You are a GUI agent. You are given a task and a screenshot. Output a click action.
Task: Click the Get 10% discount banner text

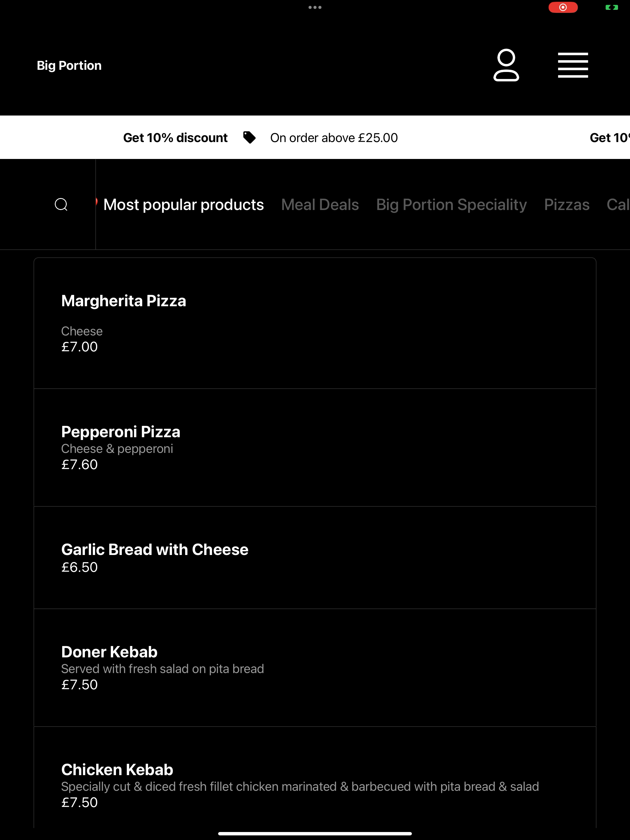click(x=175, y=137)
